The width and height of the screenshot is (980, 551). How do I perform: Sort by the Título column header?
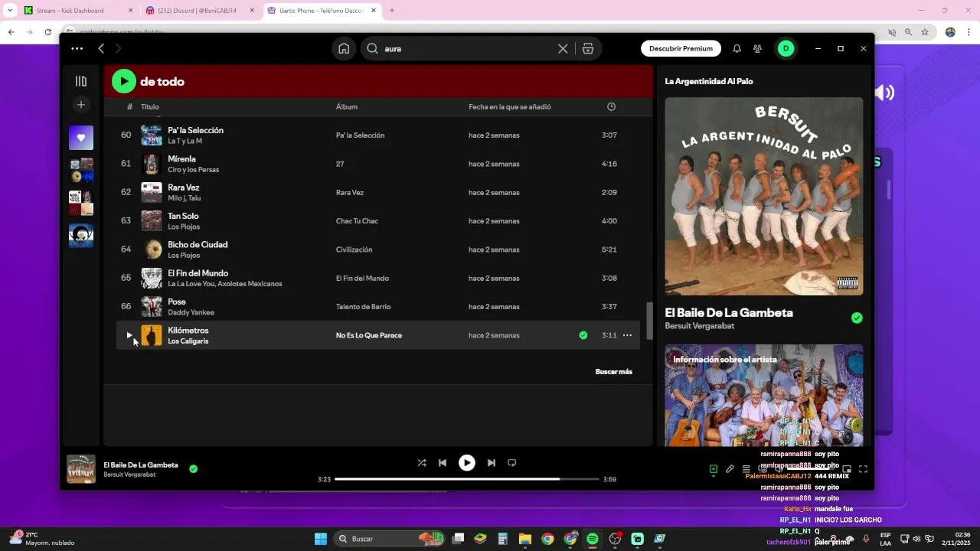tap(150, 106)
